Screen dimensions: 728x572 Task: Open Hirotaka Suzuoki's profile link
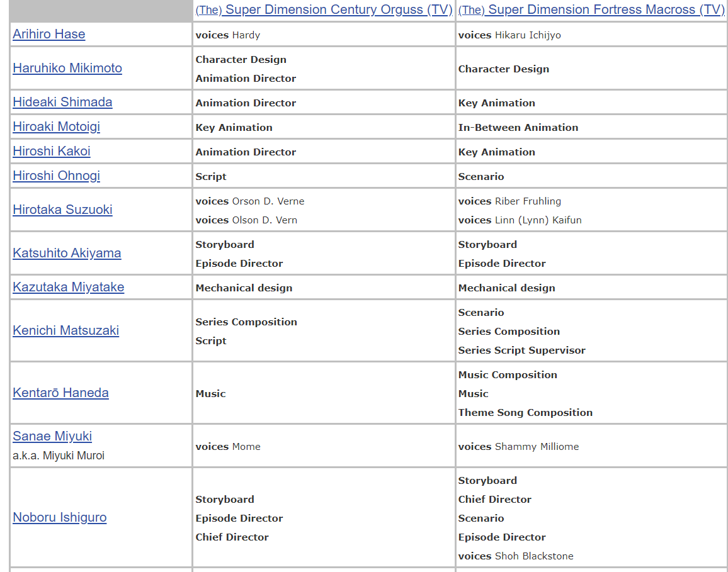(62, 210)
